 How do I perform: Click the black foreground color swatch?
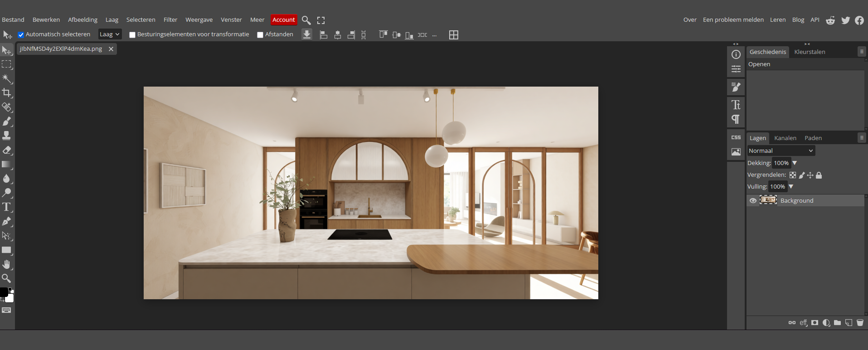pyautogui.click(x=4, y=292)
